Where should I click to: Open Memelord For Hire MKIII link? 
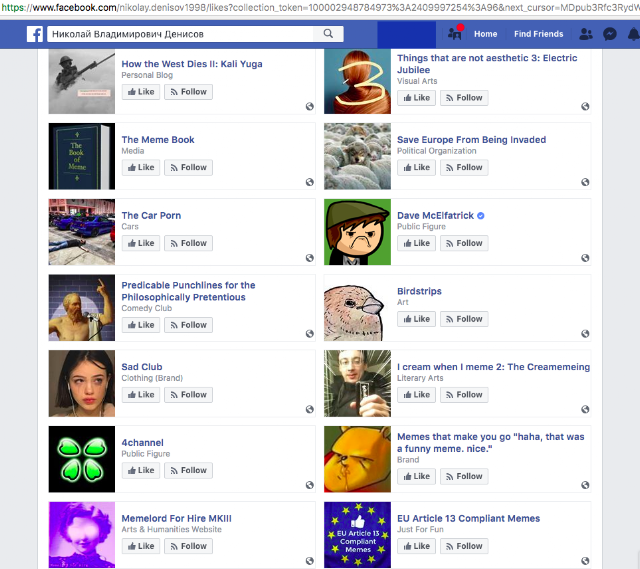[x=176, y=518]
